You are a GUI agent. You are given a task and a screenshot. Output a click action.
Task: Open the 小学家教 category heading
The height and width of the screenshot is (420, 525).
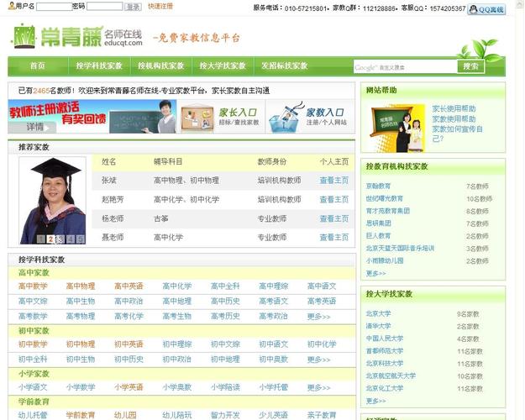pyautogui.click(x=34, y=374)
